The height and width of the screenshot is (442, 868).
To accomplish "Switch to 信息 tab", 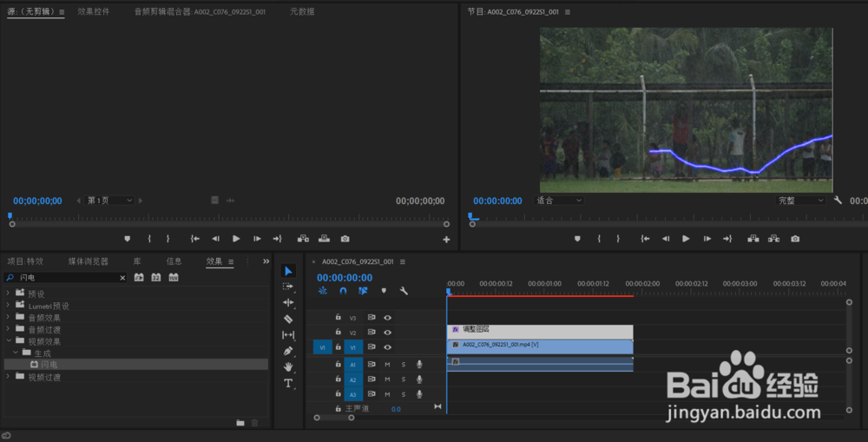I will (x=174, y=261).
